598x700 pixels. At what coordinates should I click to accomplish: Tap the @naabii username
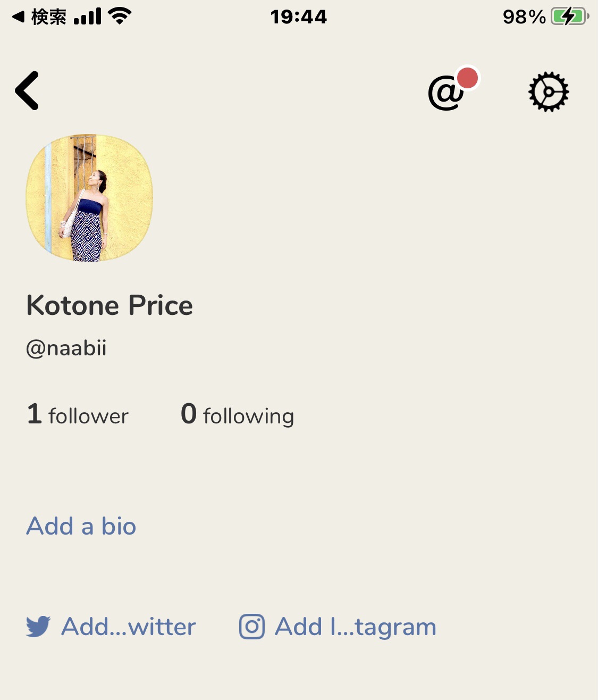(x=66, y=348)
